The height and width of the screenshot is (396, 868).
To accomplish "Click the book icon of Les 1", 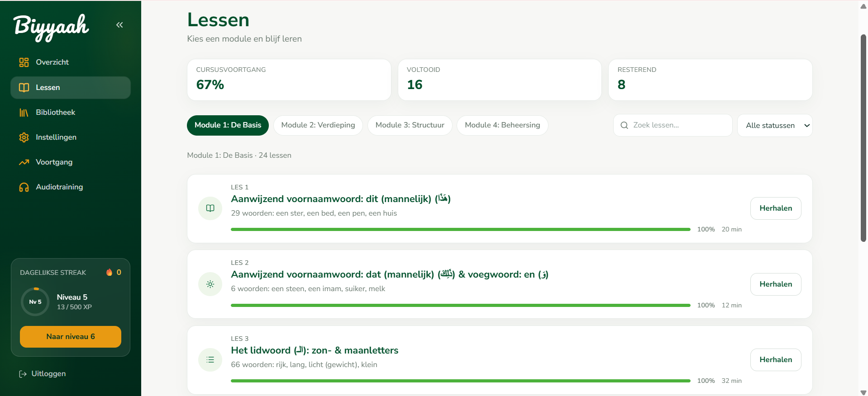I will click(210, 208).
